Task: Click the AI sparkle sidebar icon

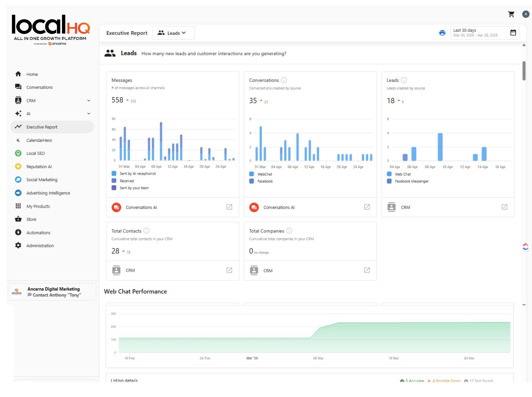Action: coord(18,114)
